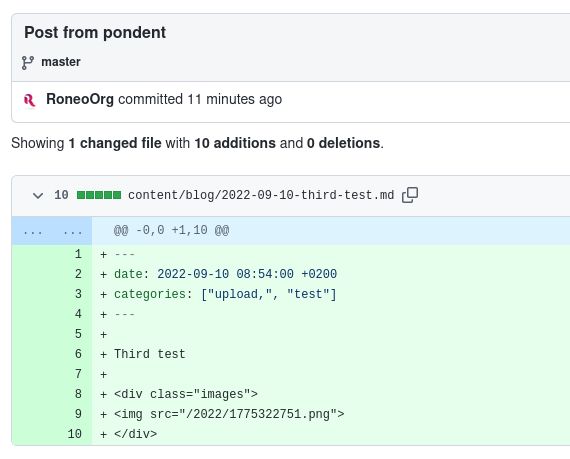Viewport: 570px width, 459px height.
Task: Click the hunk header @@ -0,0 +1,10 @@
Action: 171,230
